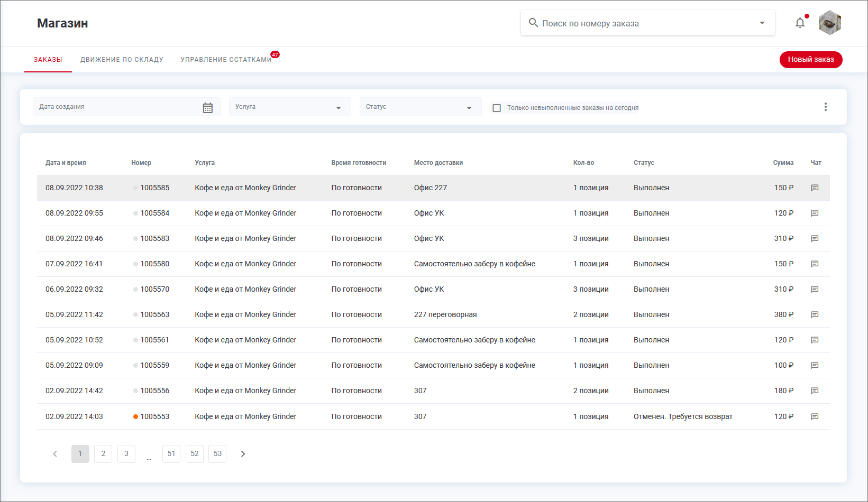Go to page 53
Image resolution: width=868 pixels, height=502 pixels.
point(217,454)
